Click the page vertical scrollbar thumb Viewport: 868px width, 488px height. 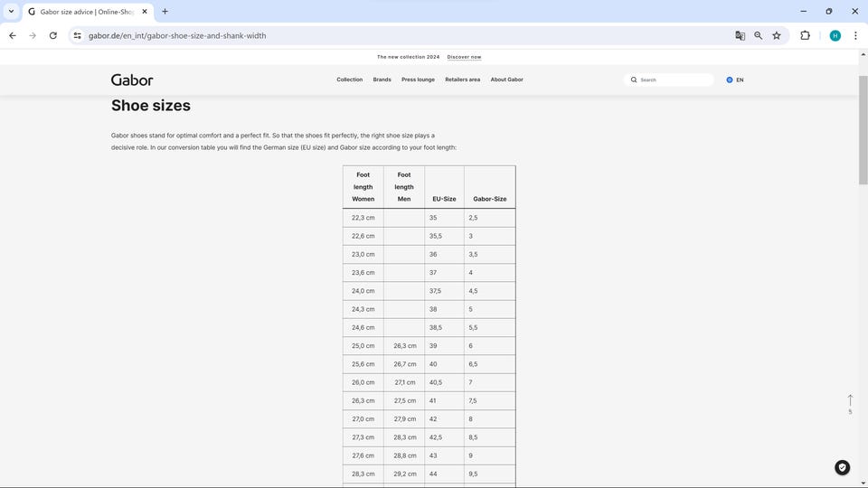click(x=863, y=130)
